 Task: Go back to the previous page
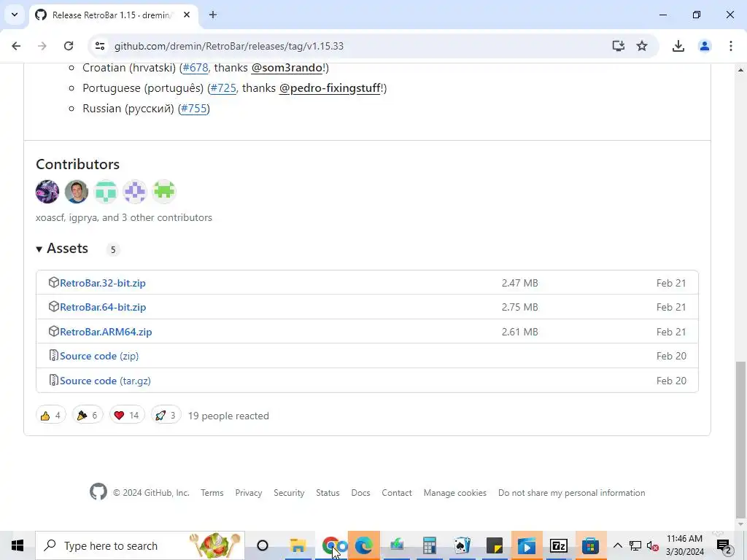pos(16,46)
